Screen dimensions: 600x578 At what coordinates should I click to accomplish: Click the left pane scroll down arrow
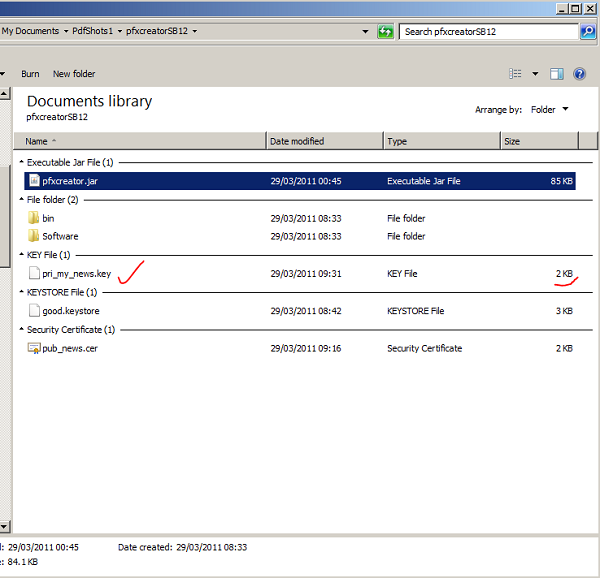[5, 527]
